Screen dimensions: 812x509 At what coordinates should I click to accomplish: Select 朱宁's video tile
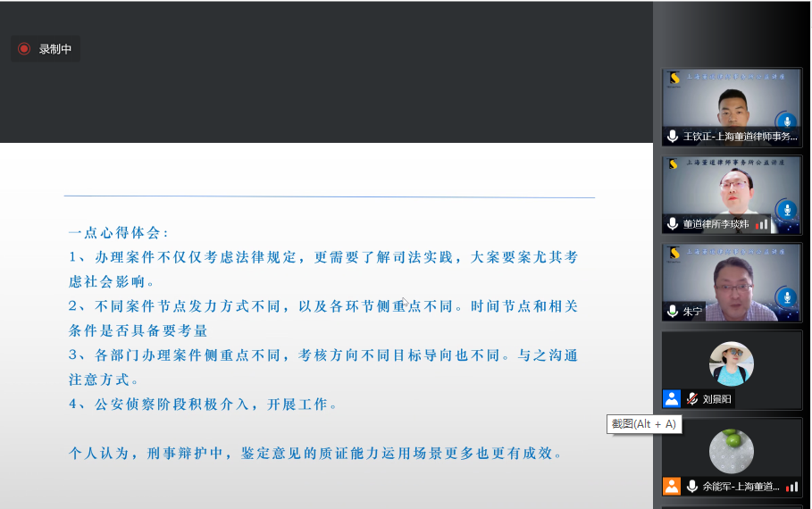(732, 282)
